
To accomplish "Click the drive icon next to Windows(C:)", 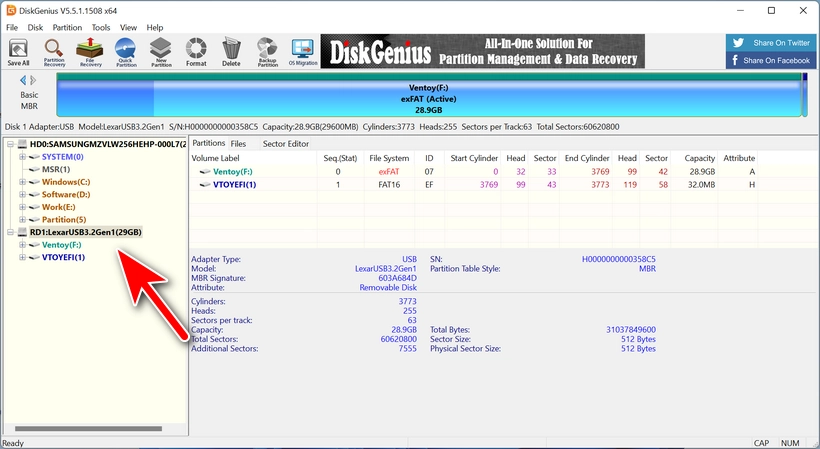I will 34,182.
